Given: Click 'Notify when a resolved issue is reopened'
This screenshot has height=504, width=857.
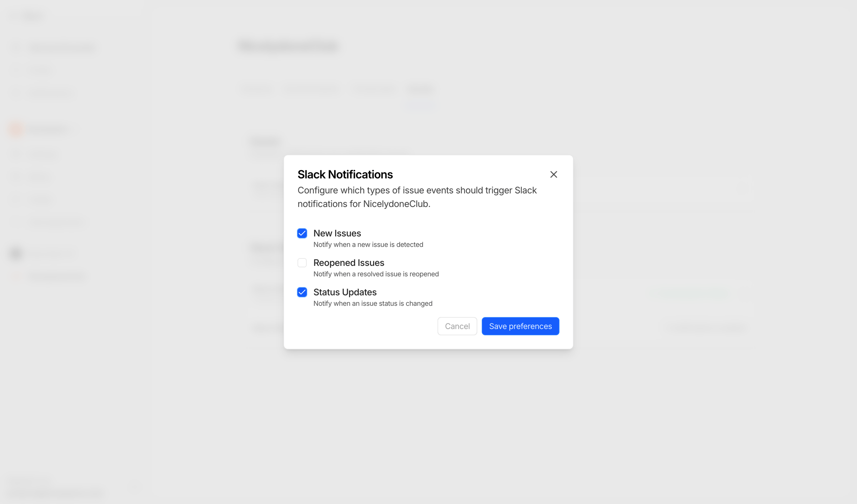Looking at the screenshot, I should [376, 274].
